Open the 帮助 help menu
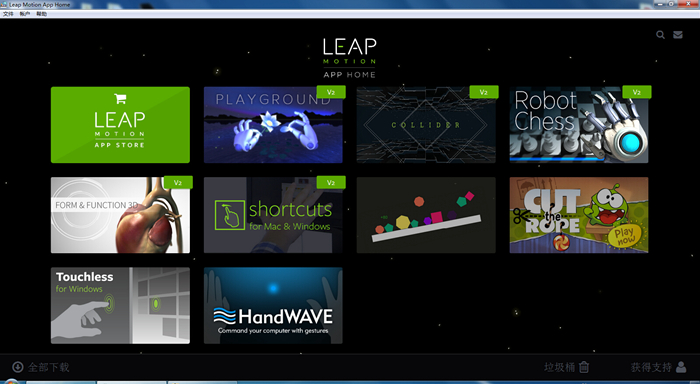The height and width of the screenshot is (384, 700). (x=42, y=14)
